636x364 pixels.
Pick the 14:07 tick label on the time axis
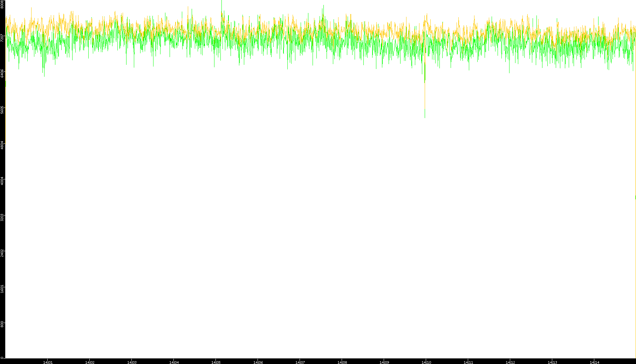300,362
